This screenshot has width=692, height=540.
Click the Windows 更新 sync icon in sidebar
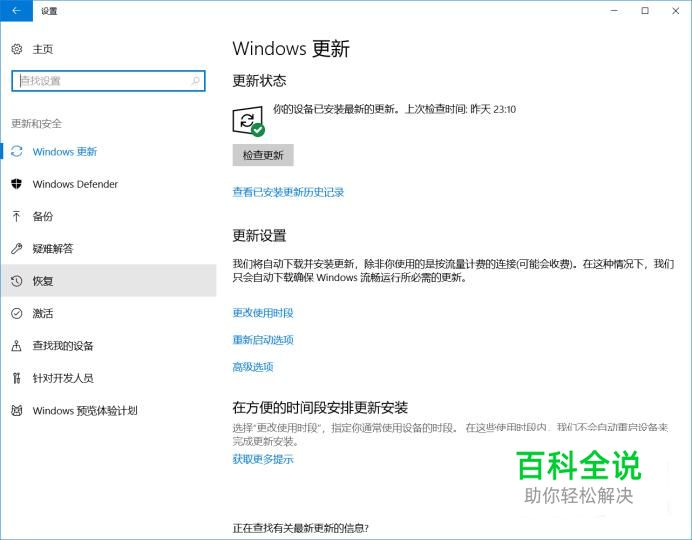[17, 151]
